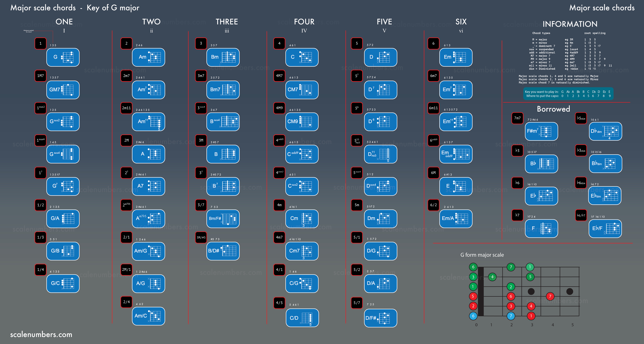Viewport: 644px width, 344px height.
Task: Click the 'Key you want to play in' row
Action: 568,92
